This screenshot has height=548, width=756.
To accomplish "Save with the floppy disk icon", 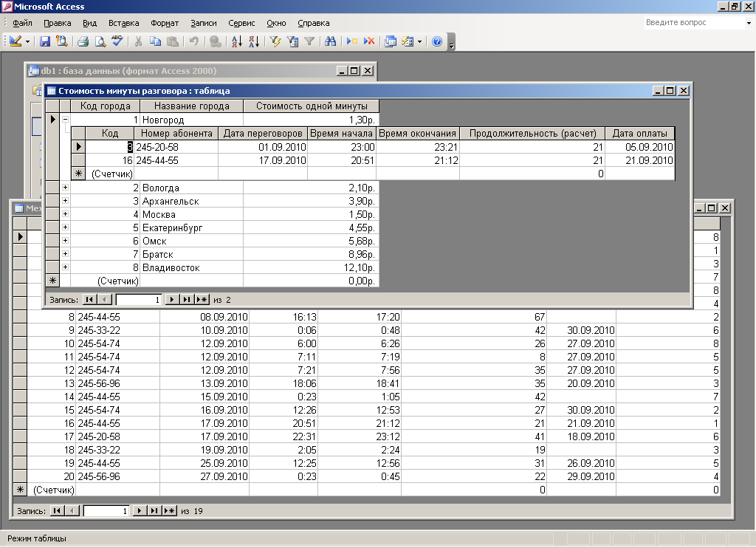I will pos(45,41).
